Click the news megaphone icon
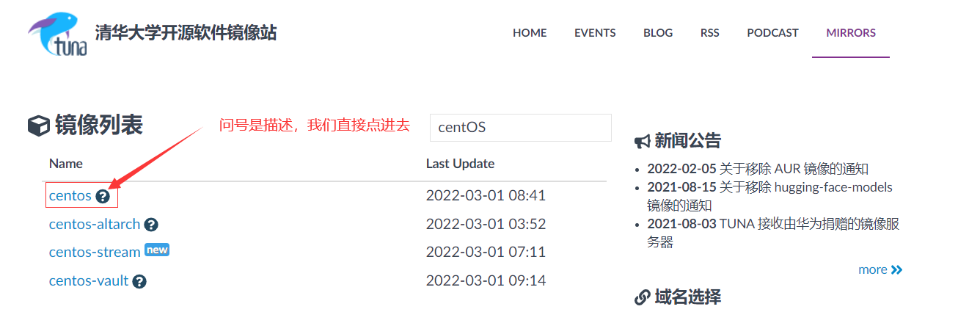This screenshot has width=980, height=312. 642,141
